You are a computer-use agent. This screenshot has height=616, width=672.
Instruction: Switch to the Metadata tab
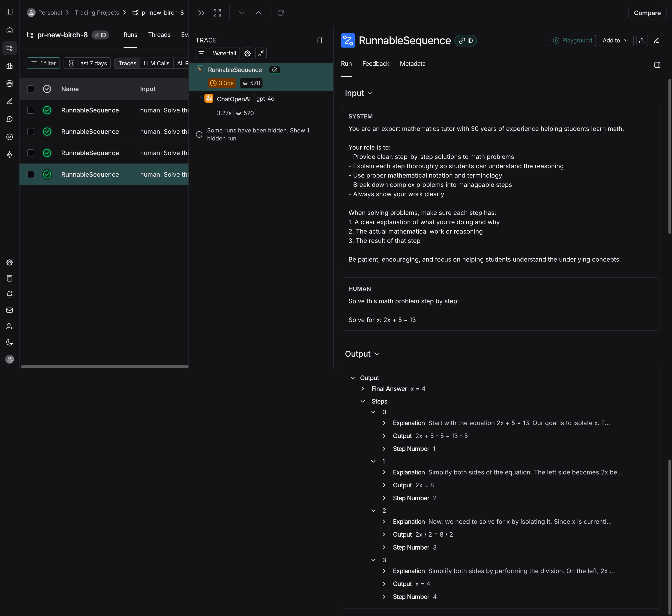[413, 64]
